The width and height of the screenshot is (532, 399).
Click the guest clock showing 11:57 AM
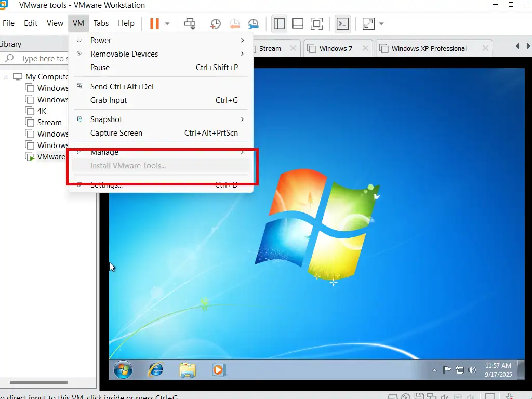pos(498,370)
